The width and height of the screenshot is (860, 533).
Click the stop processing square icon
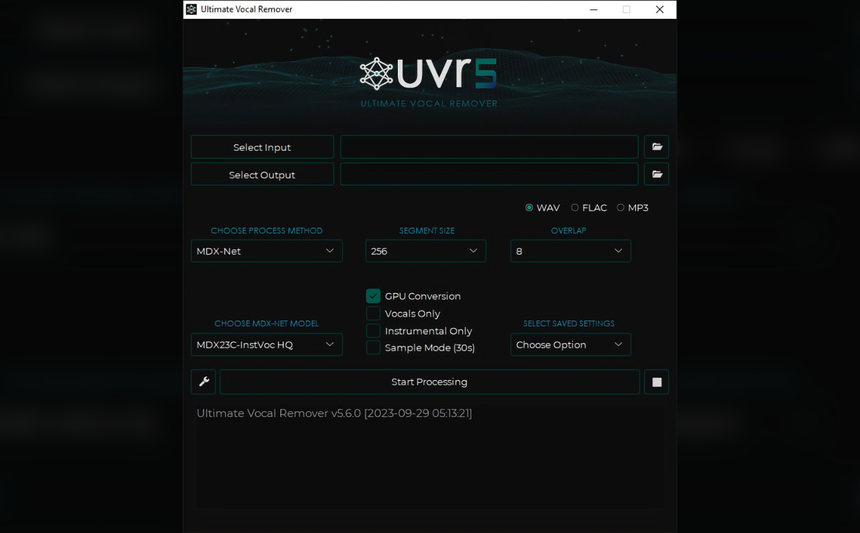657,382
